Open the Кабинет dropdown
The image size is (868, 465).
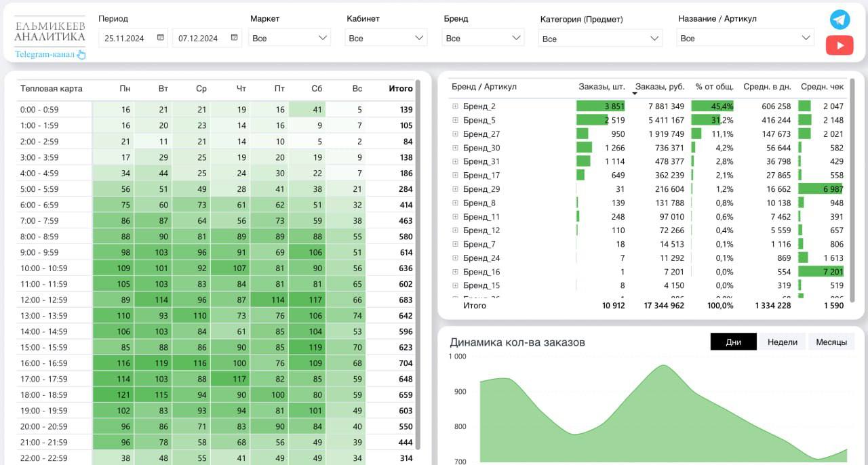[x=386, y=38]
